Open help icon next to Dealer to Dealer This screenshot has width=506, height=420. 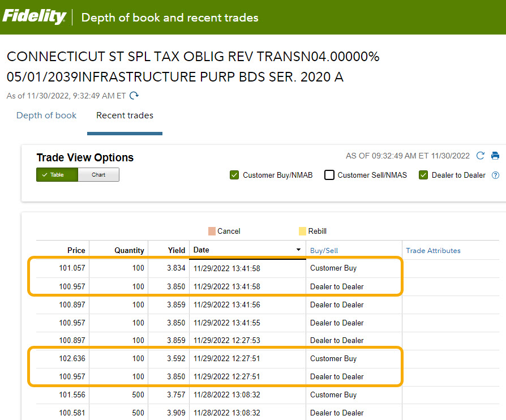point(496,175)
